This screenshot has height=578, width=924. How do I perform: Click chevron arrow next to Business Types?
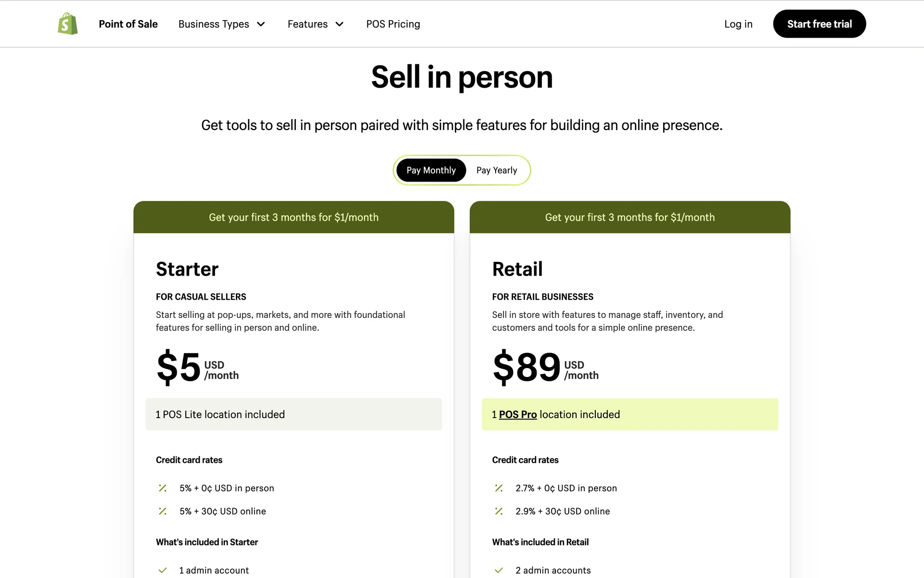261,24
